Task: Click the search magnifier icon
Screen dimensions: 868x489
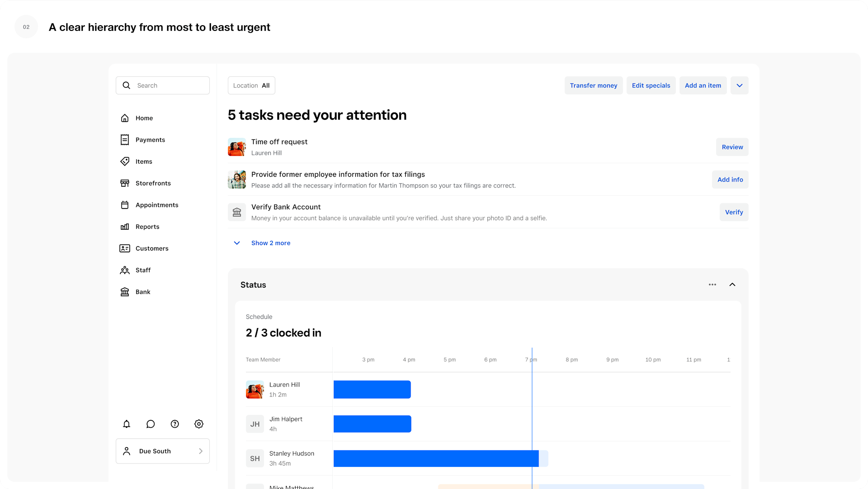Action: [126, 86]
